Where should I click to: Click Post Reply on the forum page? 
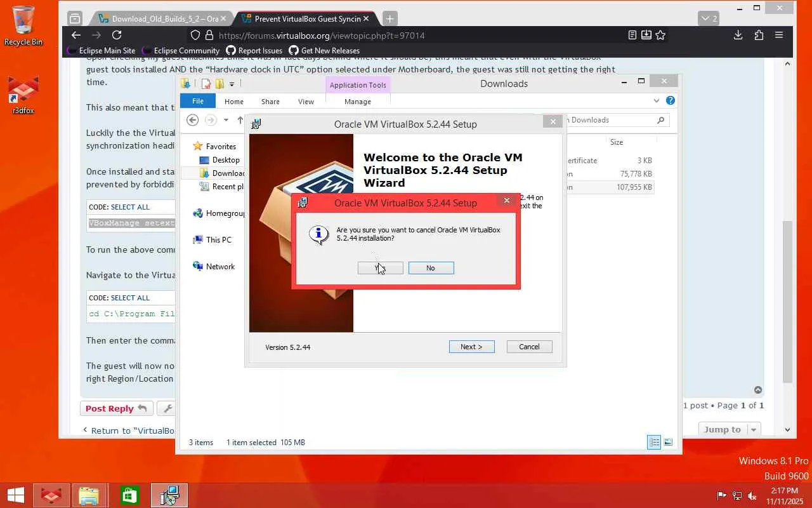coord(116,408)
